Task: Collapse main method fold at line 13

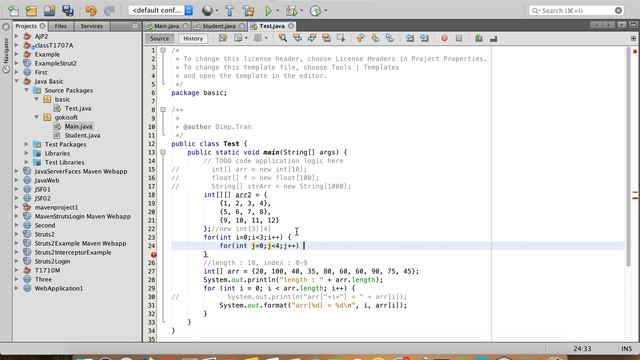Action: click(163, 152)
